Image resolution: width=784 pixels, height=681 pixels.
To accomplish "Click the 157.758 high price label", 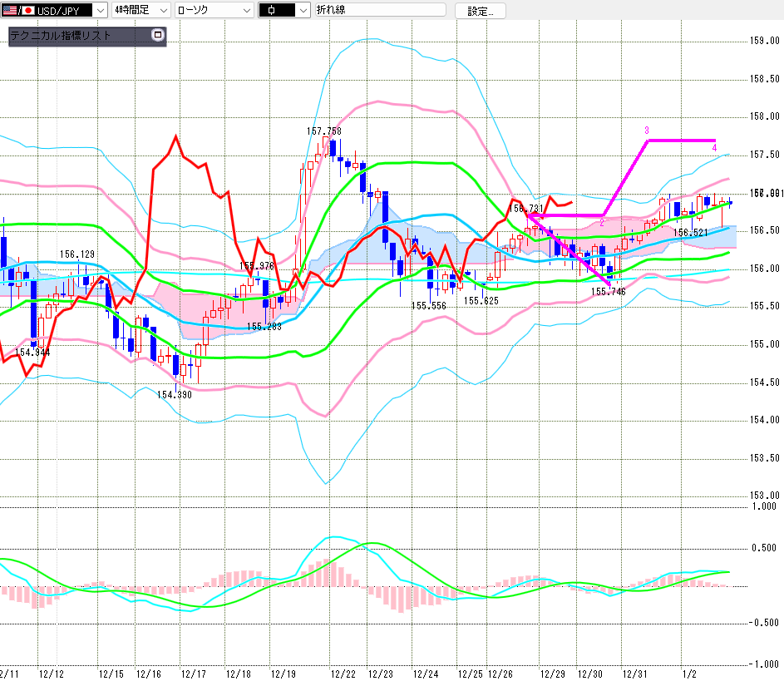I will (323, 131).
